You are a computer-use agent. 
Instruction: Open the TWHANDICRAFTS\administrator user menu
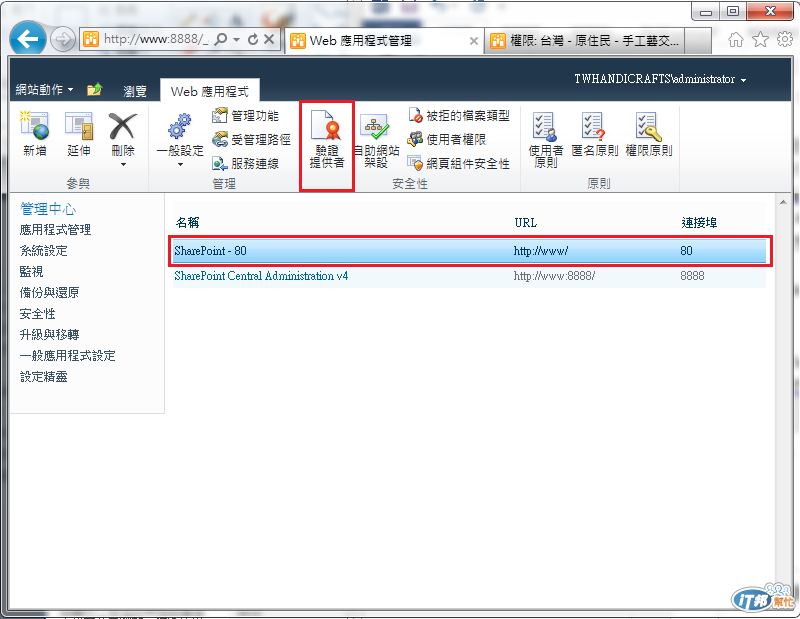pyautogui.click(x=660, y=79)
